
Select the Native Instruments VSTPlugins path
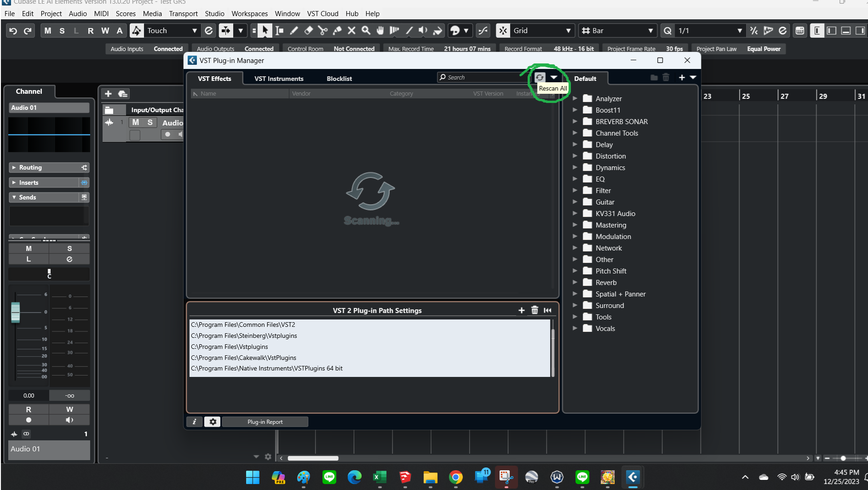(x=370, y=369)
